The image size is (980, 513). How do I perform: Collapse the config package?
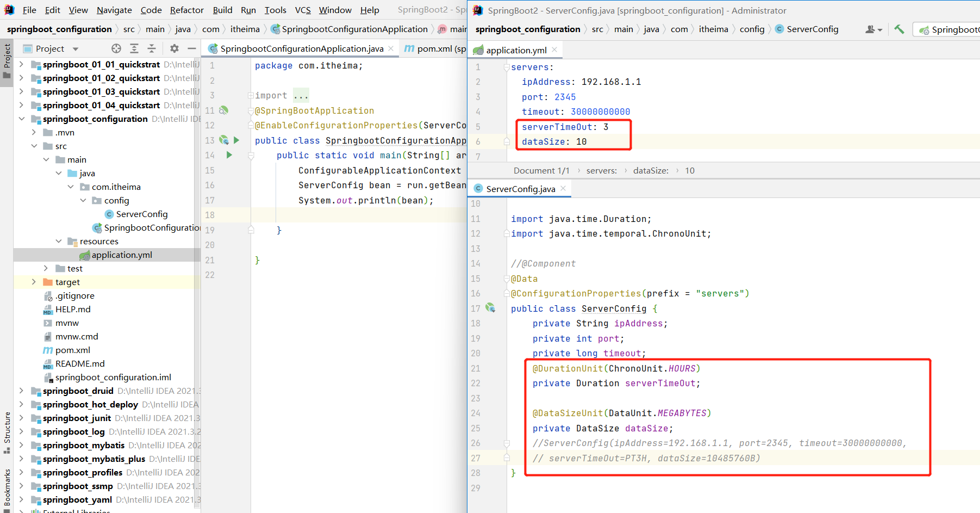click(83, 200)
